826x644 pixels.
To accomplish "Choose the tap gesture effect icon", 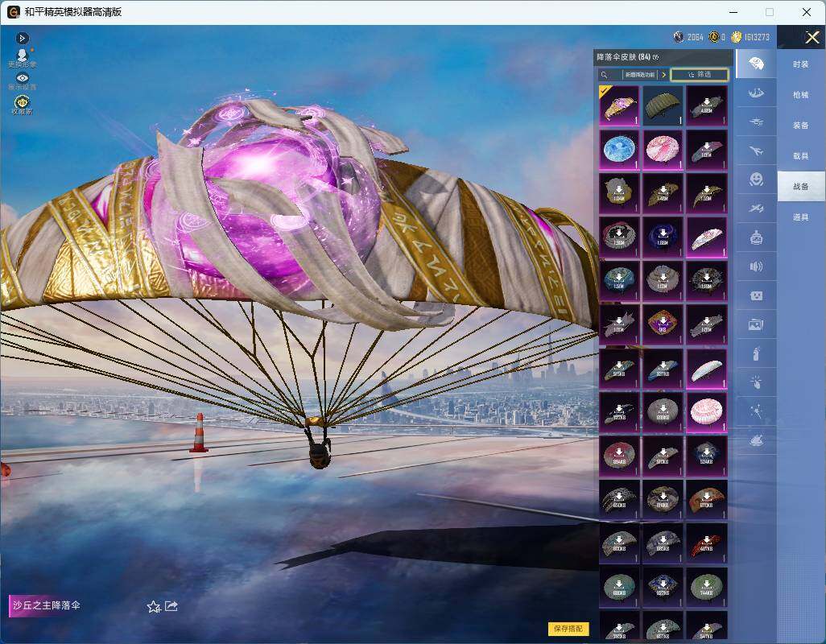I will [756, 382].
